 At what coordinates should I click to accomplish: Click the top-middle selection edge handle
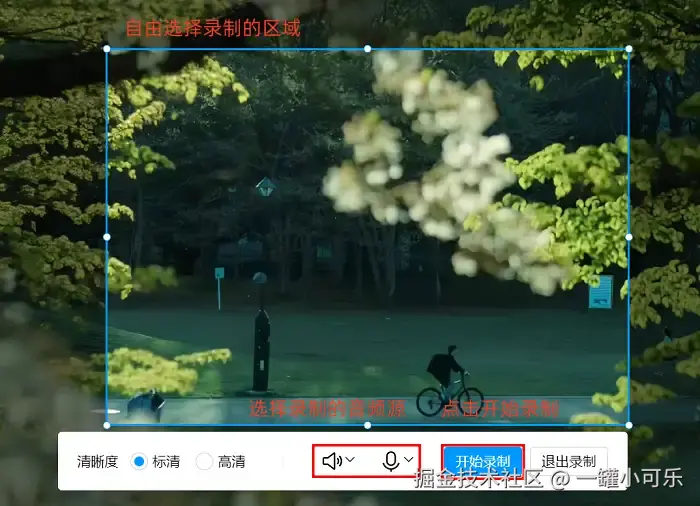(x=367, y=49)
